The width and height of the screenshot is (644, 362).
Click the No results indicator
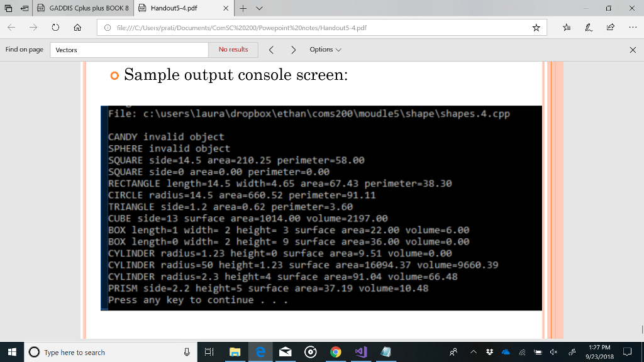click(233, 50)
